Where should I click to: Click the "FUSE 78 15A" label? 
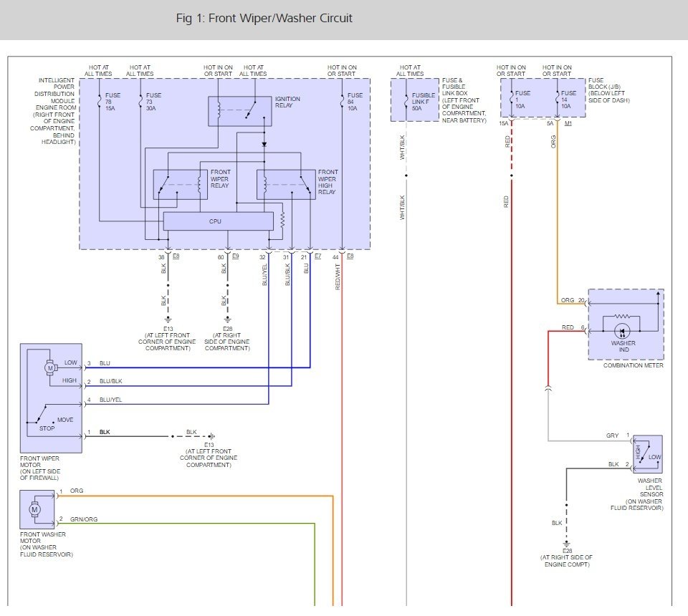tap(113, 102)
